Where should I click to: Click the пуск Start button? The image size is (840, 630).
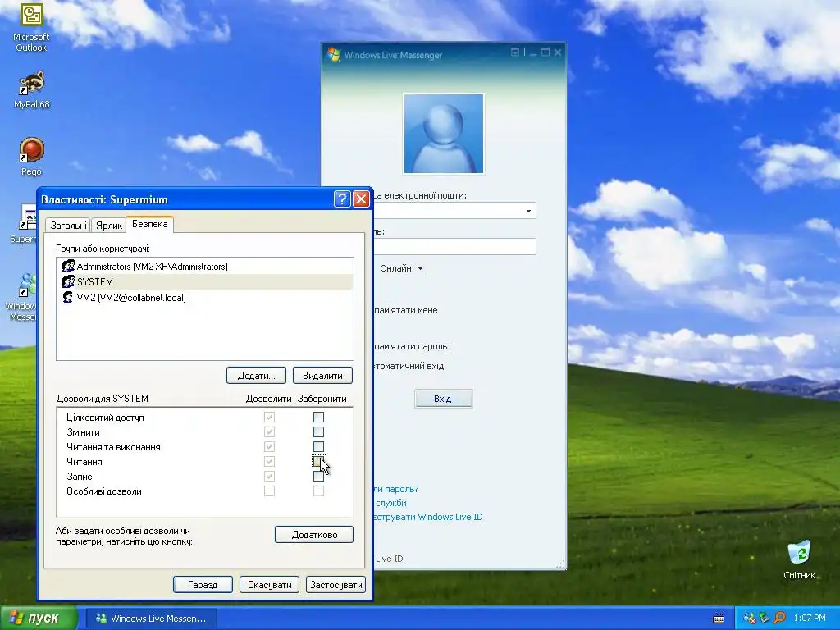coord(39,619)
